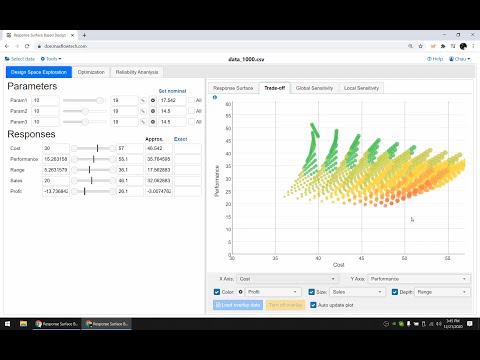Click the percent icon in Param3 row
The height and width of the screenshot is (360, 480).
tap(143, 122)
